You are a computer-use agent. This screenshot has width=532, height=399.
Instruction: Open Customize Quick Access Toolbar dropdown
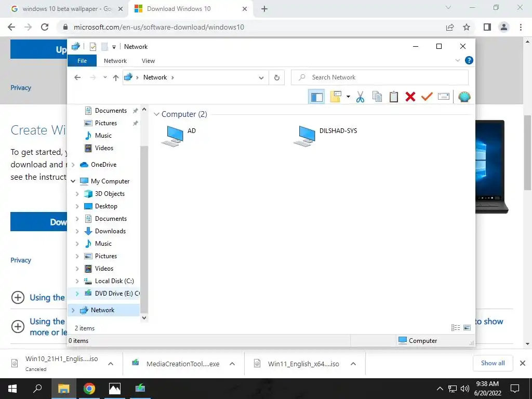(114, 47)
